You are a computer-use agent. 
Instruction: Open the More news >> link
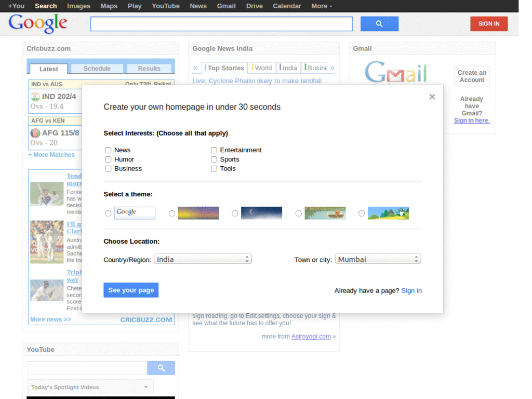pos(50,320)
